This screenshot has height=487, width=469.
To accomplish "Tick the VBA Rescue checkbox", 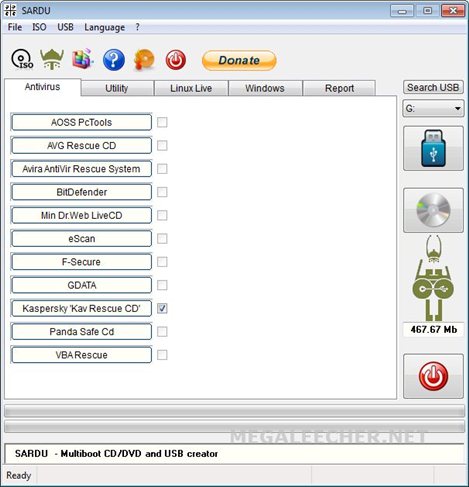I will (162, 355).
